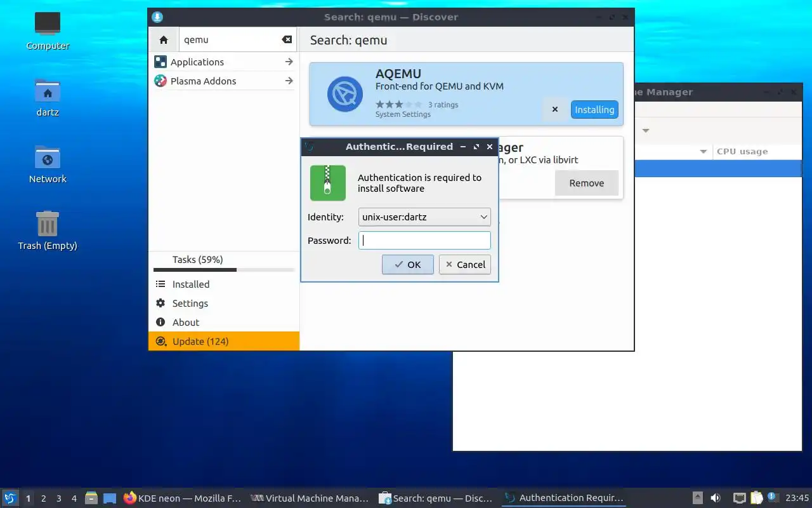Switch to KDE neon Firefox window

click(x=183, y=498)
